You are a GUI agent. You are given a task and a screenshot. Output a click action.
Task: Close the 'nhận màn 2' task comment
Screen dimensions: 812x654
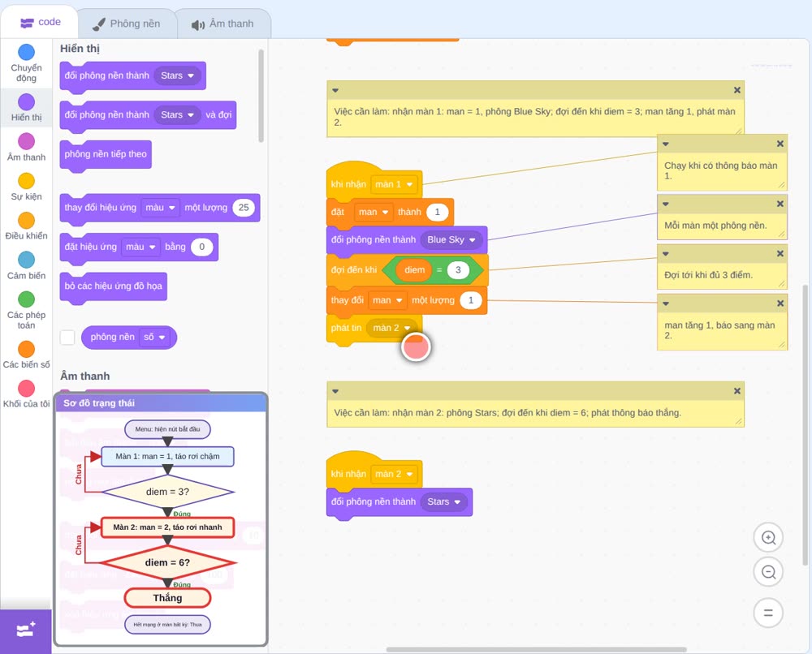(x=737, y=391)
